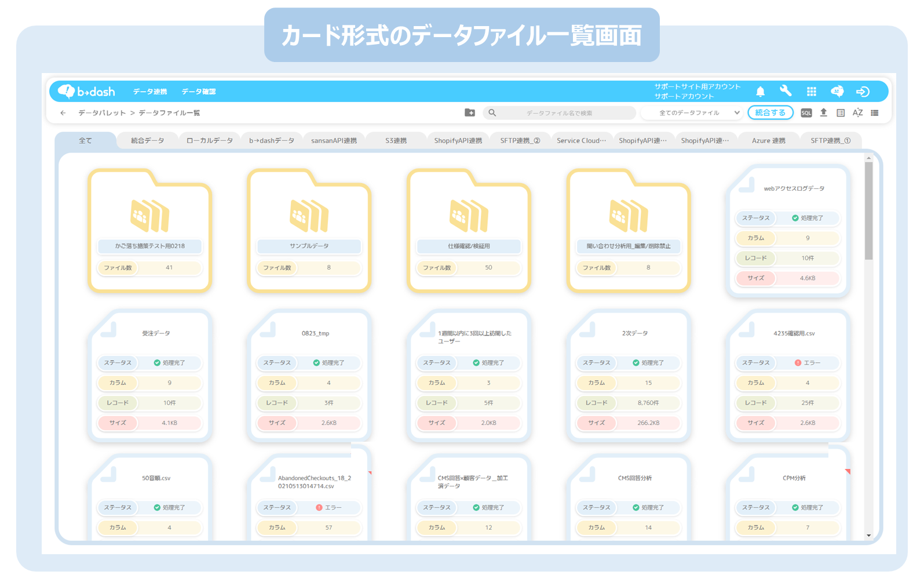The image size is (924, 582).
Task: Click the scrollbar down arrow
Action: (x=868, y=536)
